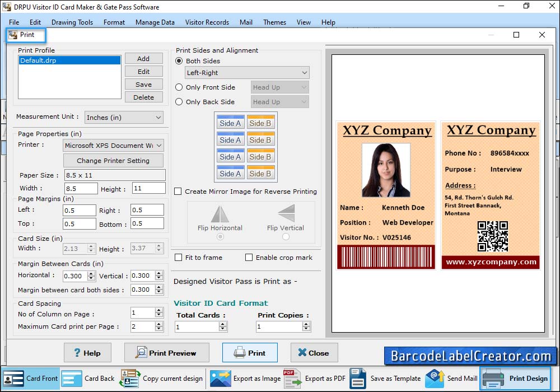Click the page Width field showing 8.5
Viewport: 560px width, 392px height.
tap(81, 189)
